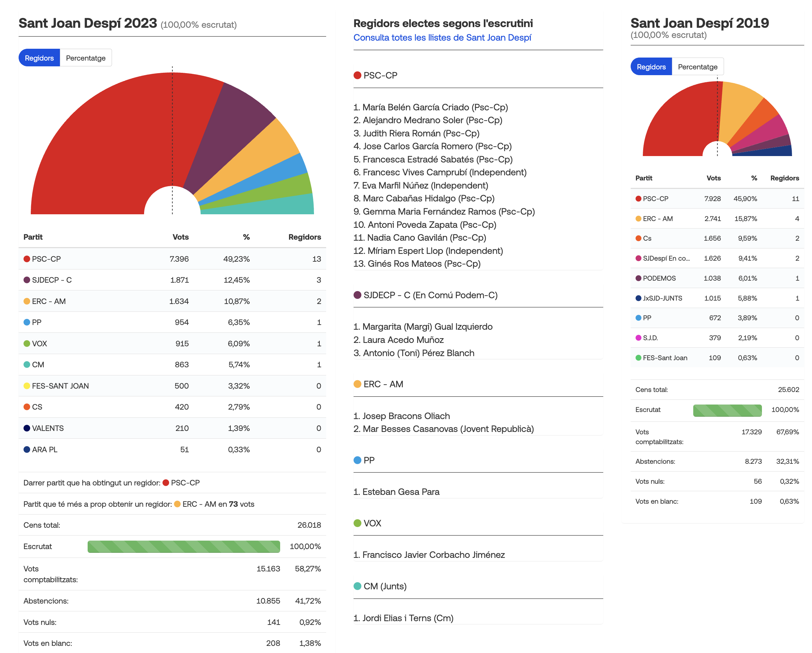This screenshot has height=653, width=812.
Task: Click teal CM party dot in table
Action: pyautogui.click(x=27, y=365)
